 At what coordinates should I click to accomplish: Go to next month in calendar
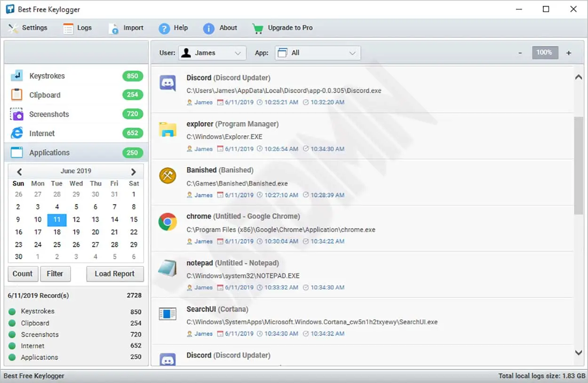(134, 172)
